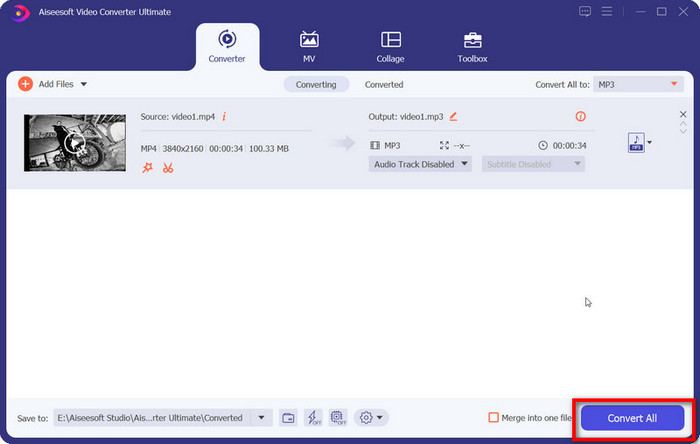Minimize the Aiseesoft window
This screenshot has height=444, width=700.
pos(641,12)
